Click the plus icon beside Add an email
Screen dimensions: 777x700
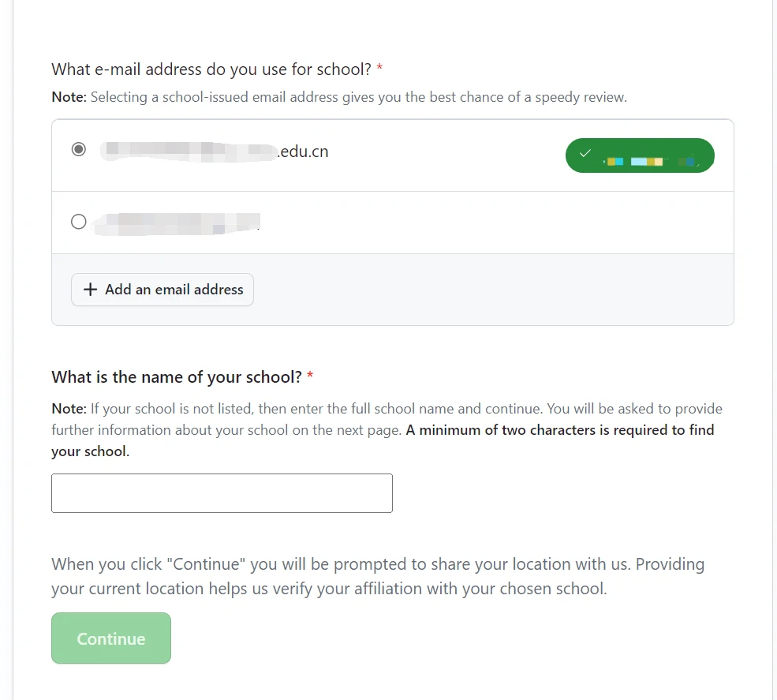pyautogui.click(x=90, y=290)
